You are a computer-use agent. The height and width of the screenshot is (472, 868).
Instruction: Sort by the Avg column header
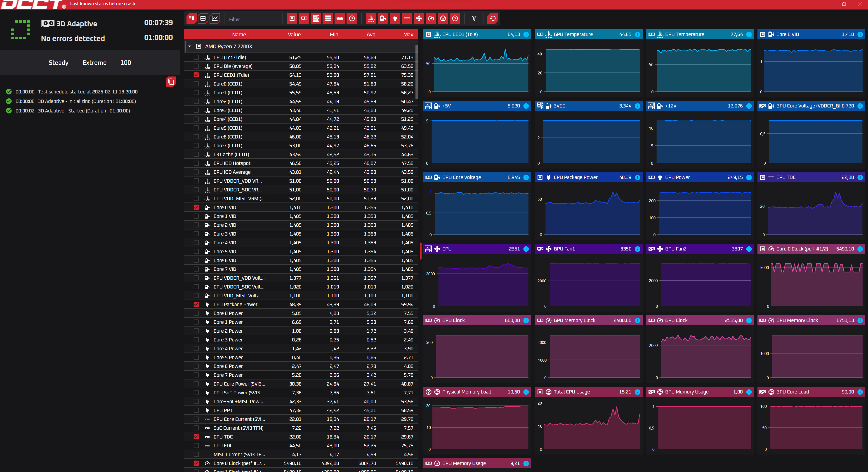(x=371, y=34)
